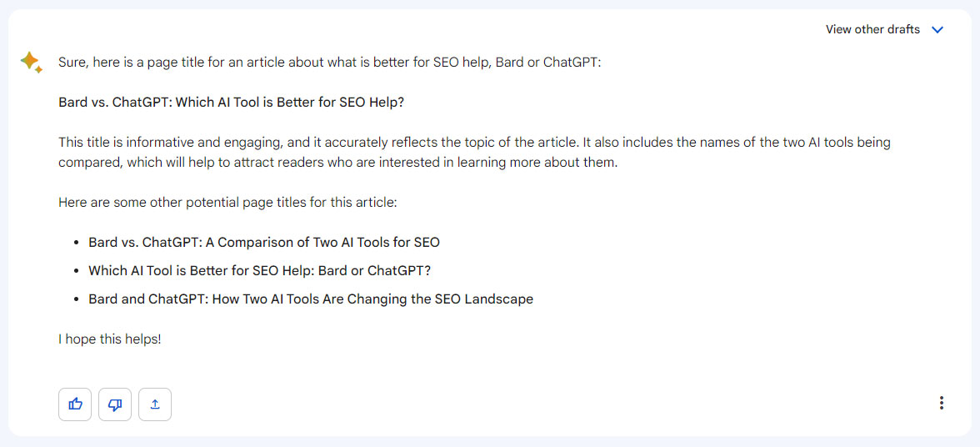Click the line Here are some other potential page titles
The width and height of the screenshot is (980, 447).
227,203
